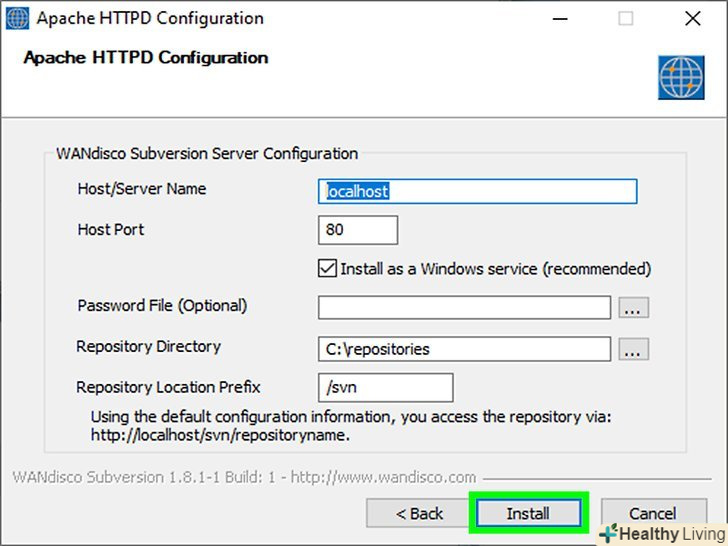This screenshot has width=728, height=546.
Task: Click the globe icon in title bar
Action: [x=17, y=19]
